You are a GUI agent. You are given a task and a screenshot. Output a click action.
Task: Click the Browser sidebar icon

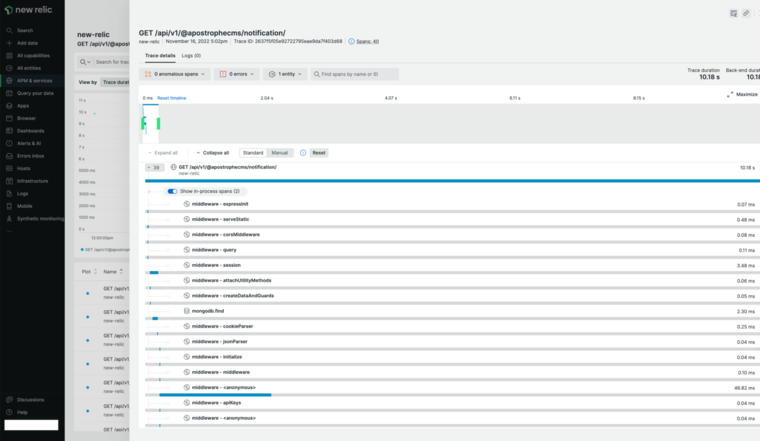pos(9,118)
